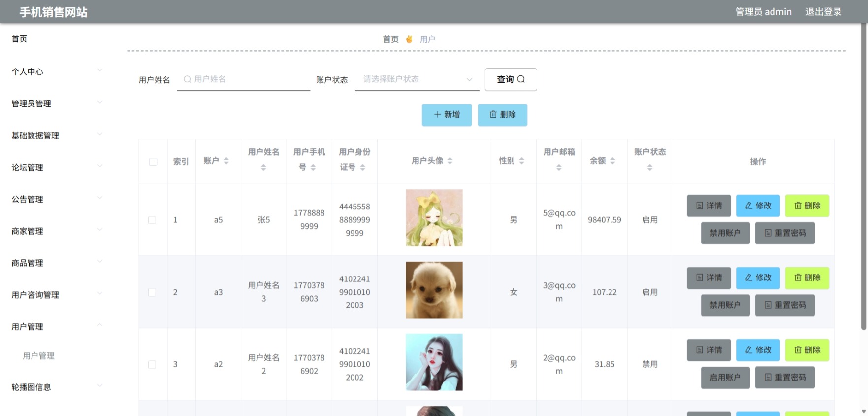Collapse the 用户管理 sidebar menu
Image resolution: width=868 pixels, height=416 pixels.
57,326
